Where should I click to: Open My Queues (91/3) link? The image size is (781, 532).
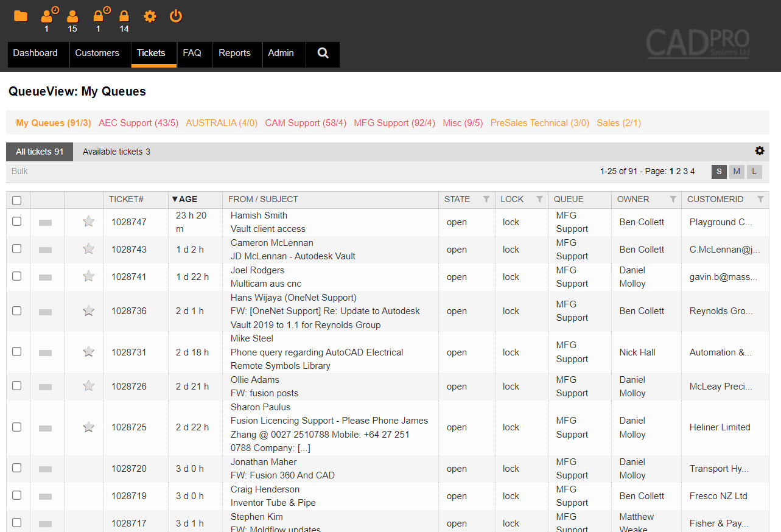(x=54, y=123)
